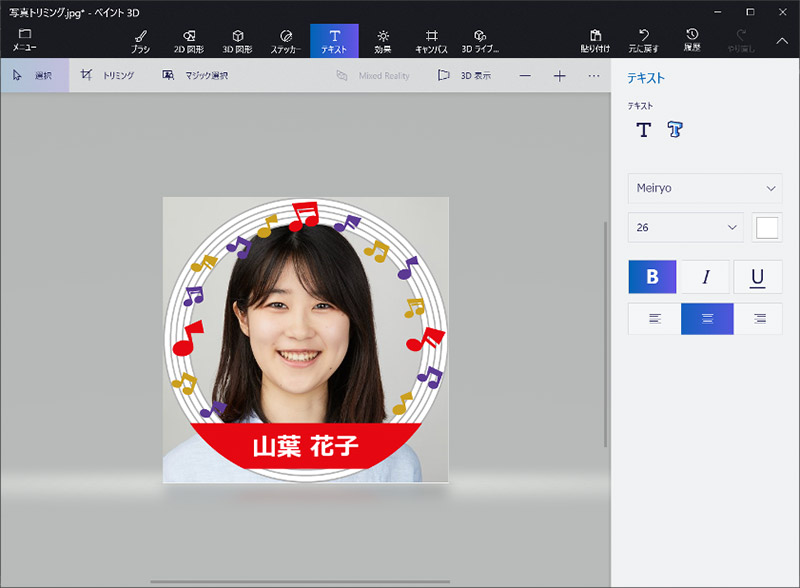Screen dimensions: 800x588
Task: Click the Magic select (マジック選択) button
Action: click(x=195, y=76)
